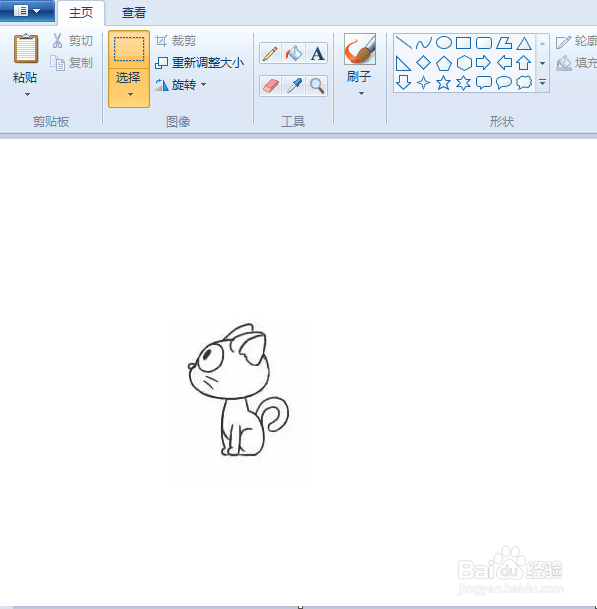
Task: Select the Rounded rectangular callout shape
Action: (x=484, y=83)
